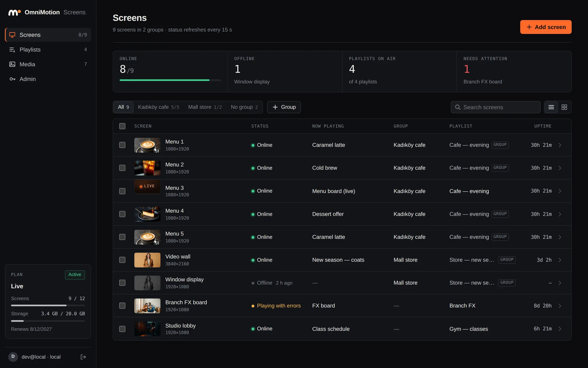Expand Menu 2 row chevron

[x=560, y=168]
